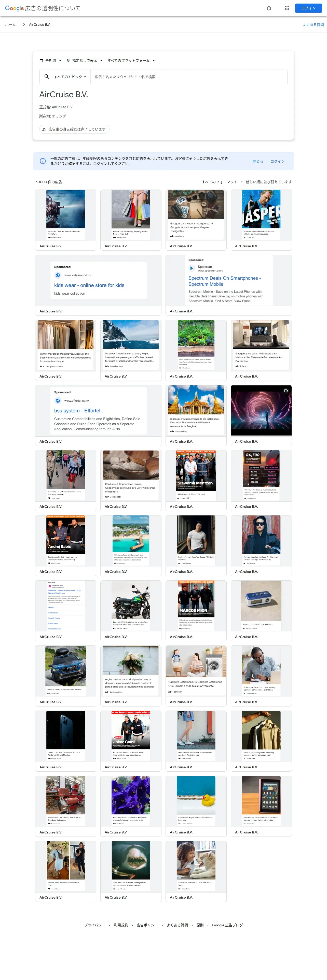The width and height of the screenshot is (327, 980).
Task: Go to ホーム breadcrumb link
Action: 10,24
